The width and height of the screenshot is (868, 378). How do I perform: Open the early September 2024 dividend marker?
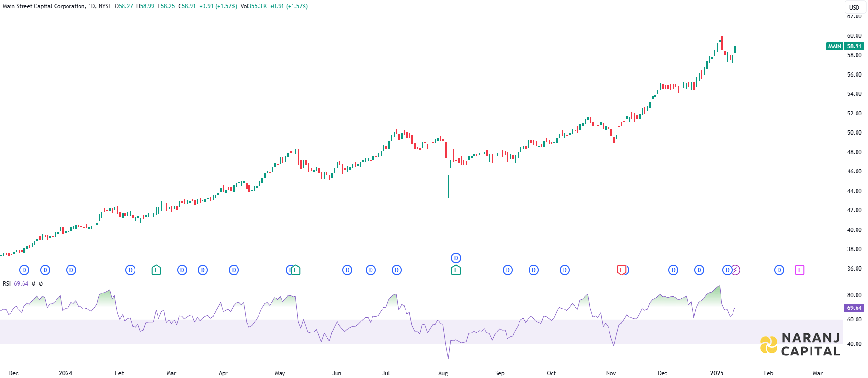click(507, 270)
